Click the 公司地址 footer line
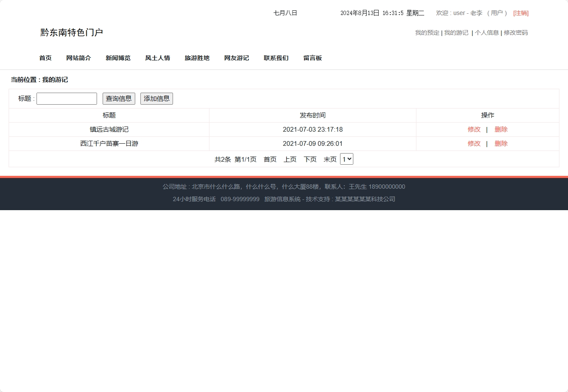The height and width of the screenshot is (392, 568). (x=284, y=187)
